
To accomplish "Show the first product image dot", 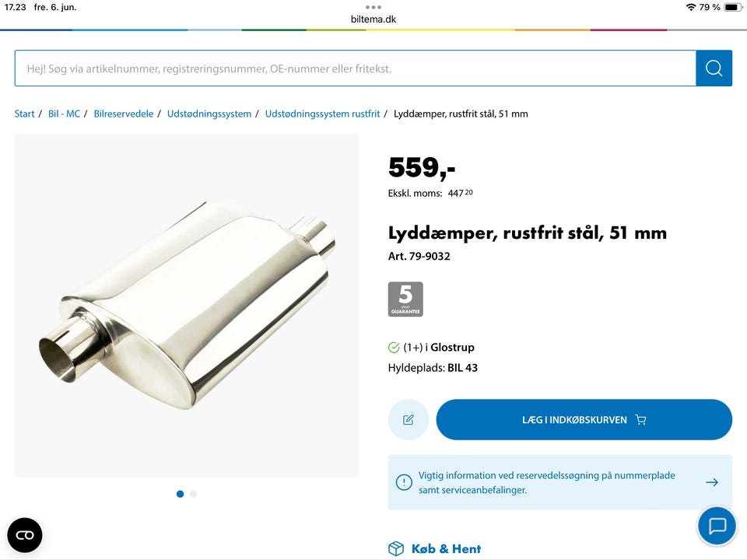I will [x=180, y=494].
